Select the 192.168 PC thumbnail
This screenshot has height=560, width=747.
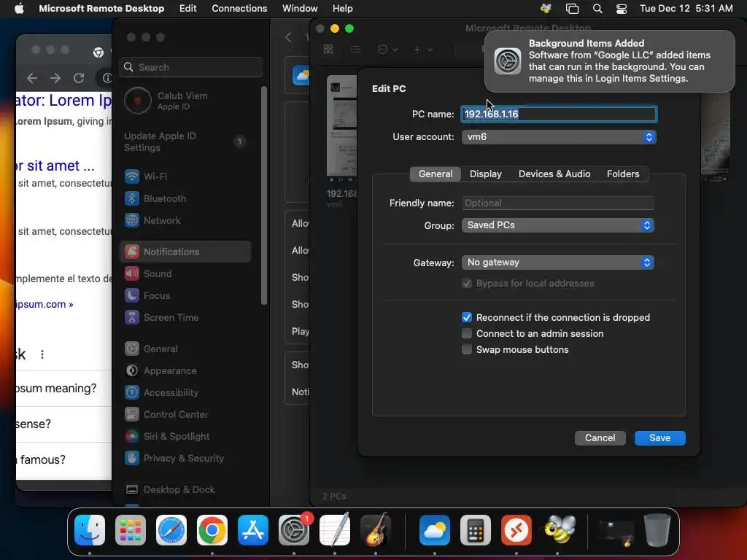coord(341,126)
